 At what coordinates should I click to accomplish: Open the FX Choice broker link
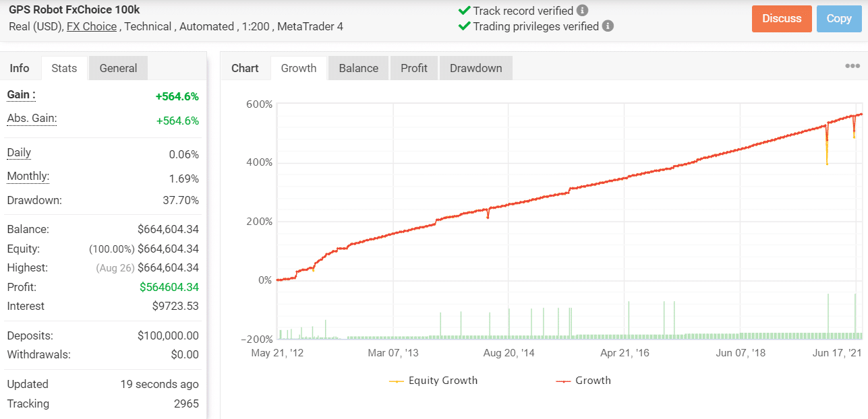pos(92,26)
